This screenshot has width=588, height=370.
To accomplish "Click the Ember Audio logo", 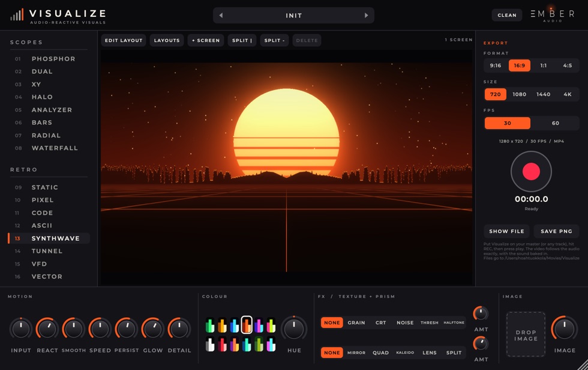I will [x=553, y=15].
